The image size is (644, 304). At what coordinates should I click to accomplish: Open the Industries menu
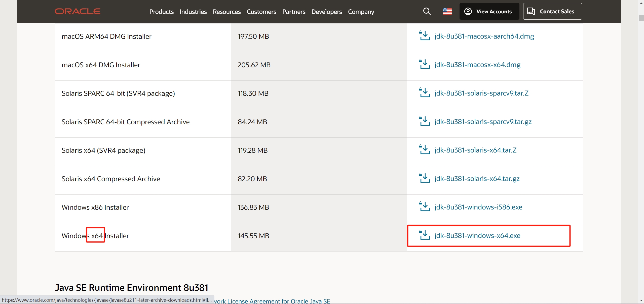point(193,12)
